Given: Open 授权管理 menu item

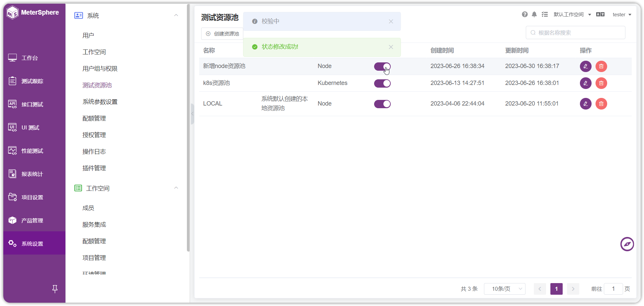Looking at the screenshot, I should point(94,135).
